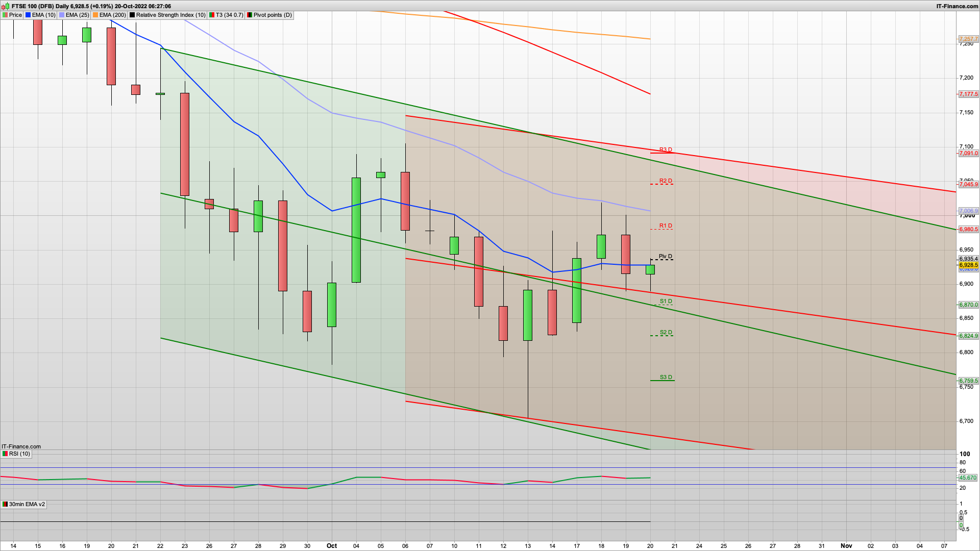Viewport: 980px width, 551px height.
Task: Click the 45.670 RSI value tag
Action: 968,478
